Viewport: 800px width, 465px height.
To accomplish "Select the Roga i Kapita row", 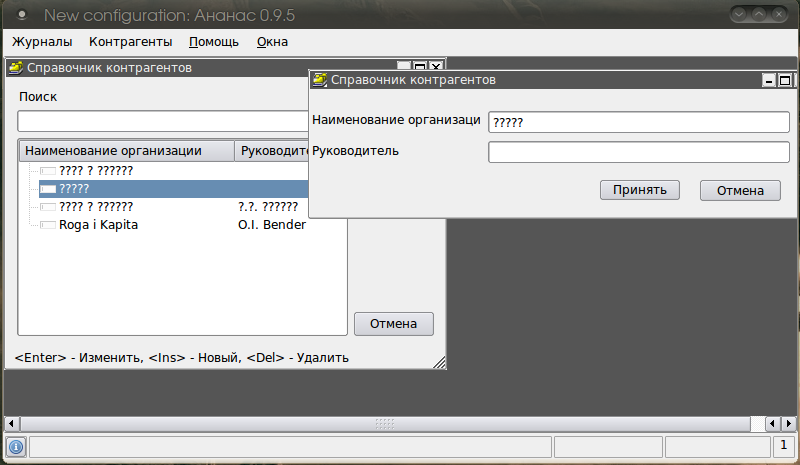I will (x=98, y=225).
